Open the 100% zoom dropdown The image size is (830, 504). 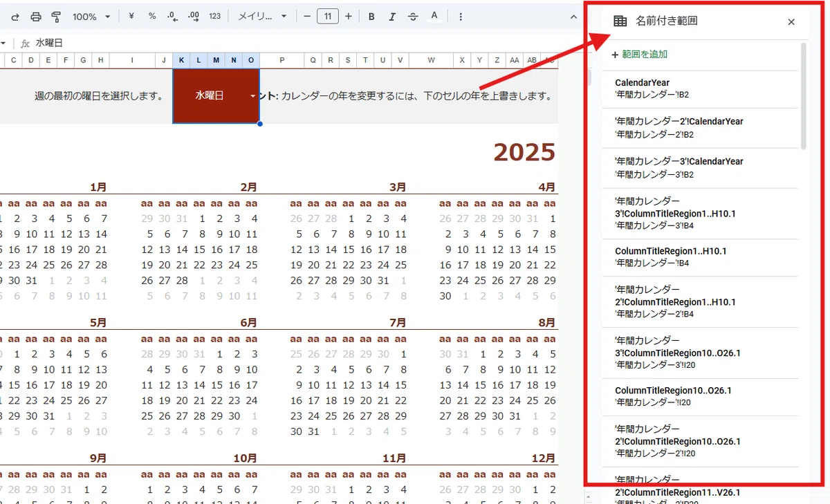tap(91, 17)
